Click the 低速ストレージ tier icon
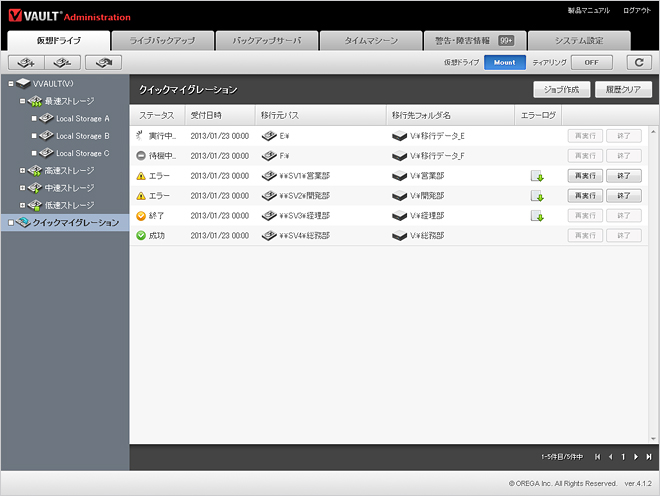The image size is (660, 496). coord(35,205)
